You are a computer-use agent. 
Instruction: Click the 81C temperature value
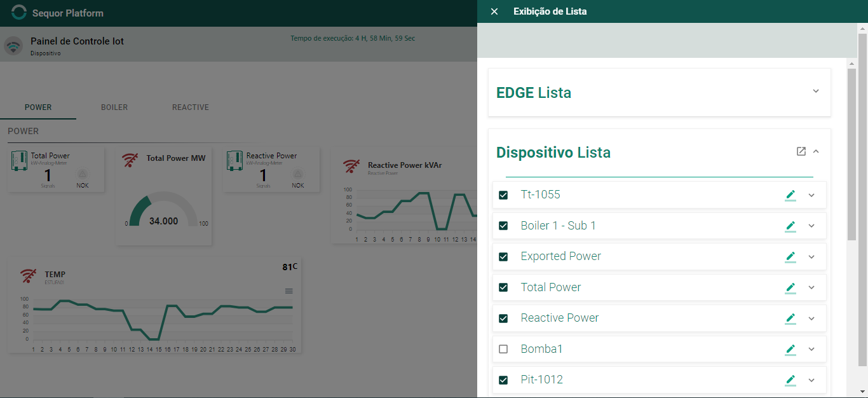pos(290,267)
